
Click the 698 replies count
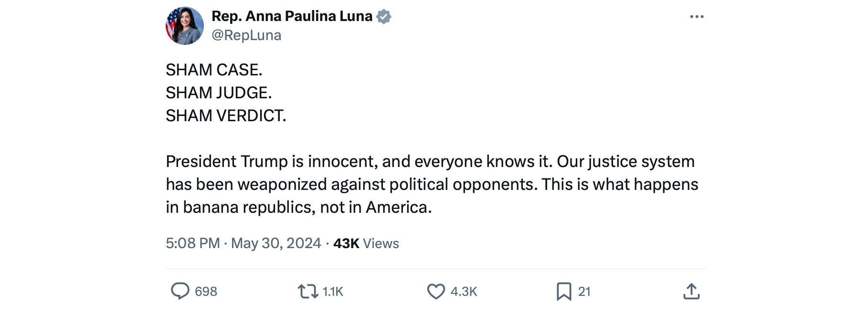tap(206, 292)
